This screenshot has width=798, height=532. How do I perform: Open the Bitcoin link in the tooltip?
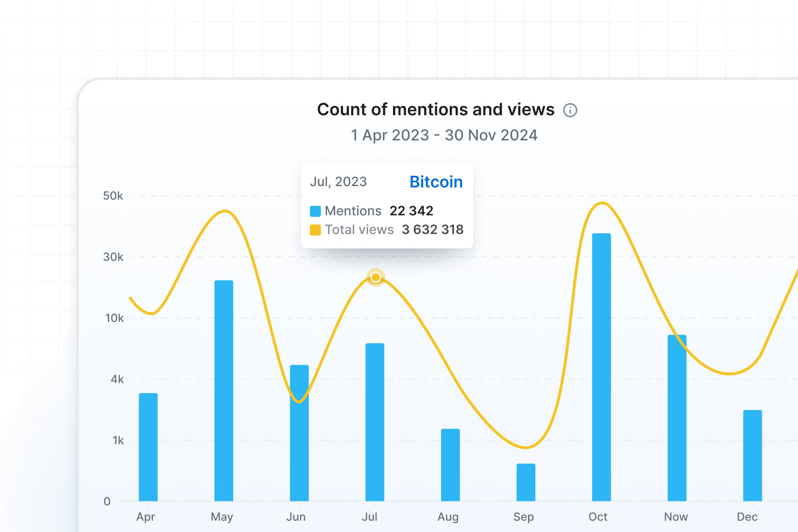tap(436, 182)
